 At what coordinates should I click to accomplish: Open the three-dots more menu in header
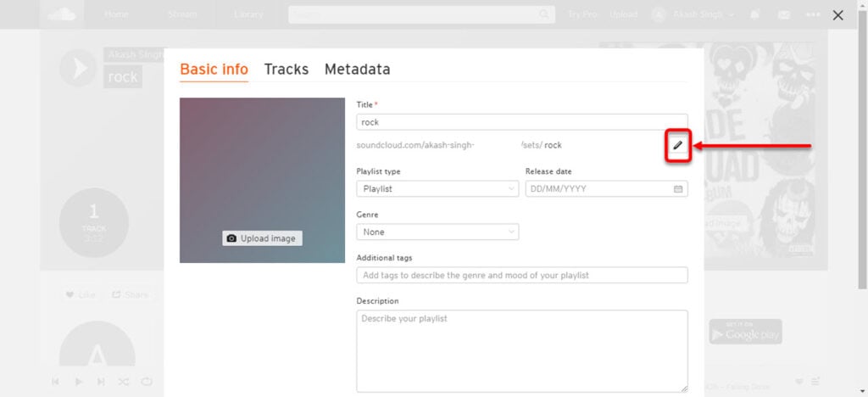pos(813,15)
